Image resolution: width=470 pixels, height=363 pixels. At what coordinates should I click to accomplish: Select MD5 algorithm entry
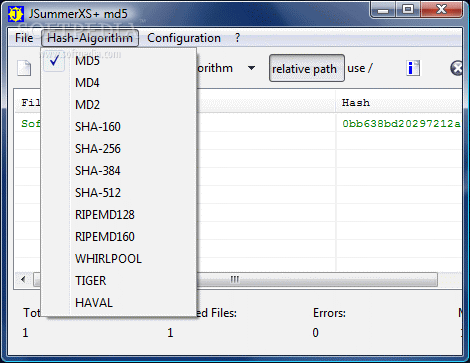coord(119,61)
